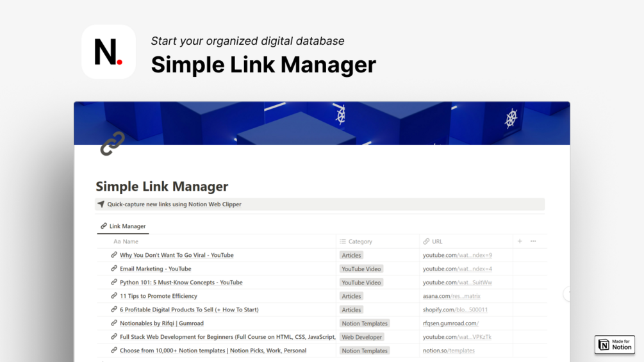Click Articles tag on 6 Profitable Digital Products row

[x=351, y=310]
